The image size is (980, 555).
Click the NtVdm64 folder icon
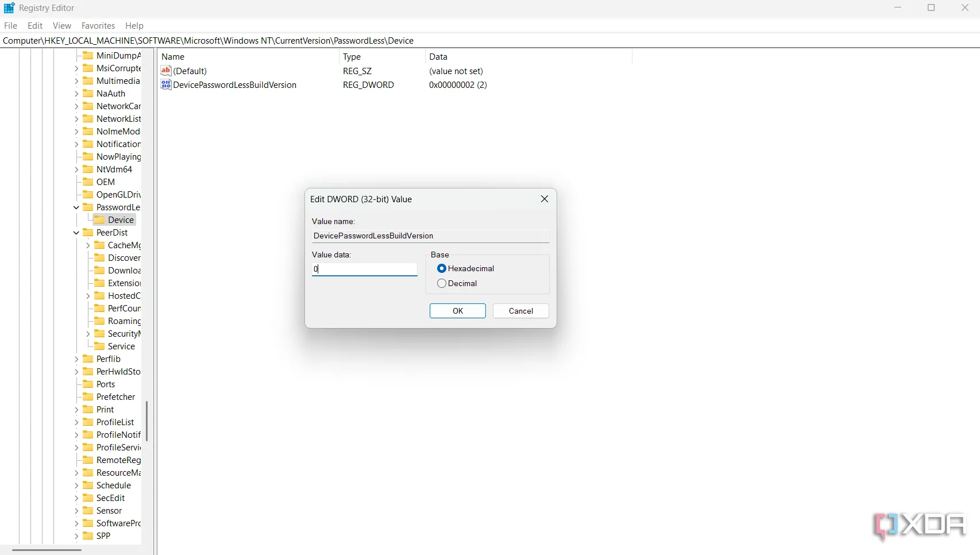[88, 169]
